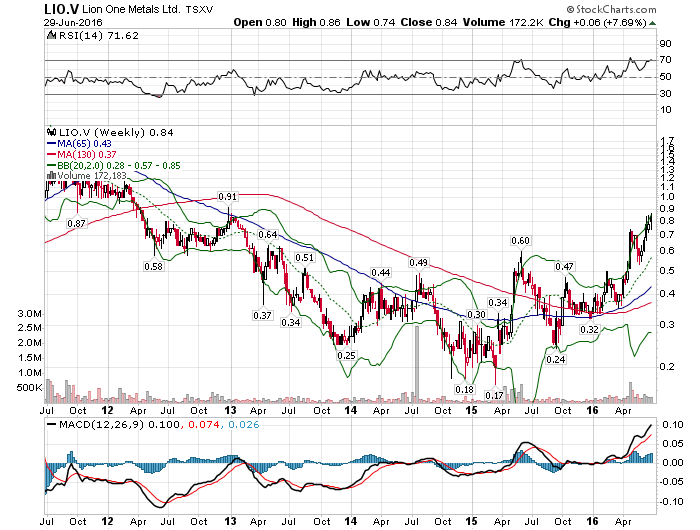The image size is (700, 530).
Task: Click the 0.91 price peak label
Action: point(227,196)
